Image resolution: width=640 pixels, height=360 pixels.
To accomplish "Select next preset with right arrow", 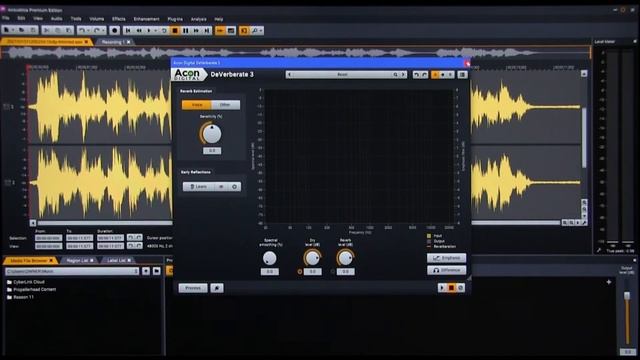I will (x=403, y=75).
